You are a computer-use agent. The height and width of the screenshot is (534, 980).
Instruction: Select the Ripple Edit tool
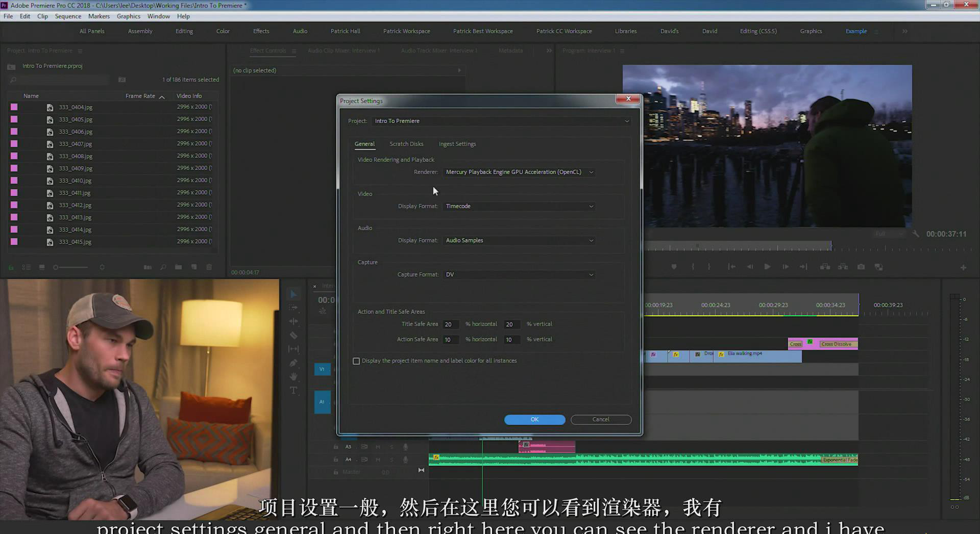[293, 321]
